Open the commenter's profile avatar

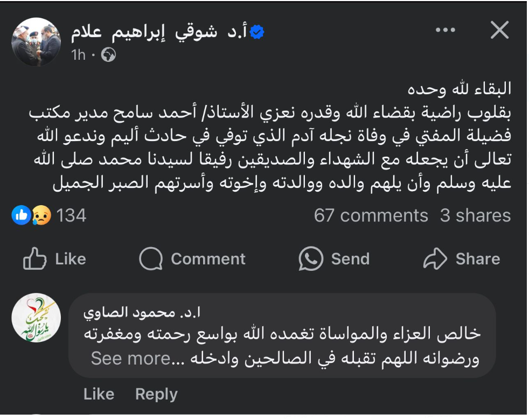[x=36, y=318]
